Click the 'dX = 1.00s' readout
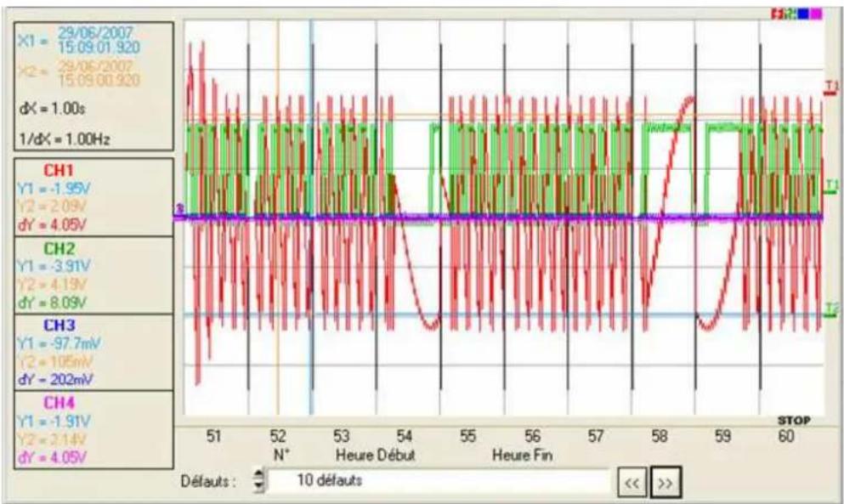Image resolution: width=844 pixels, height=504 pixels. click(52, 109)
